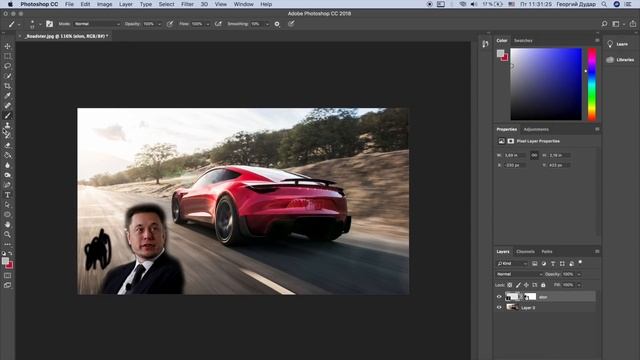Select the Eyedropper tool
Viewport: 640px width, 360px height.
pyautogui.click(x=7, y=96)
